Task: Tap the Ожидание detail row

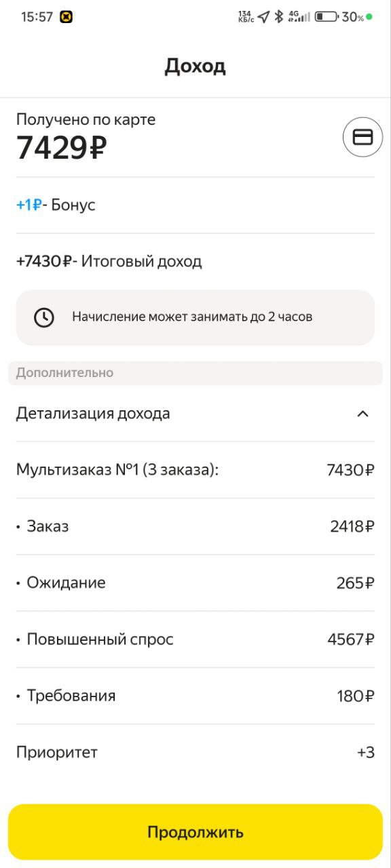Action: click(195, 583)
